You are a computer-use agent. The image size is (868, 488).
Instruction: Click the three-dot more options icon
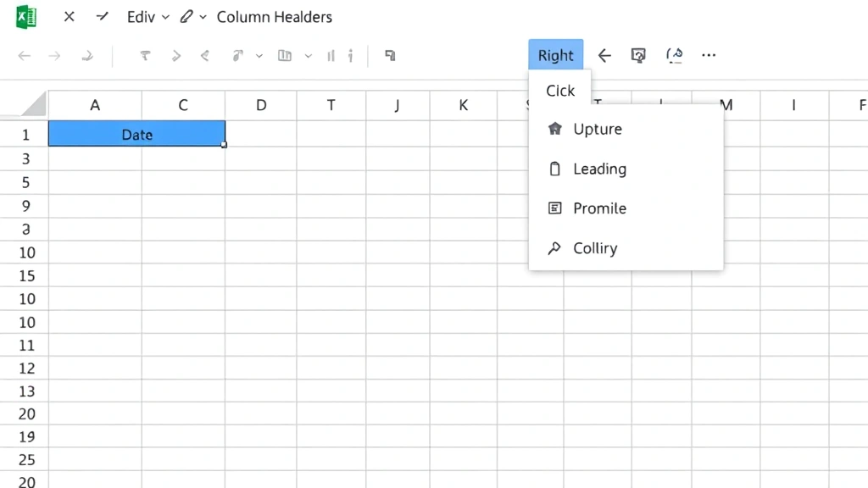pyautogui.click(x=709, y=56)
